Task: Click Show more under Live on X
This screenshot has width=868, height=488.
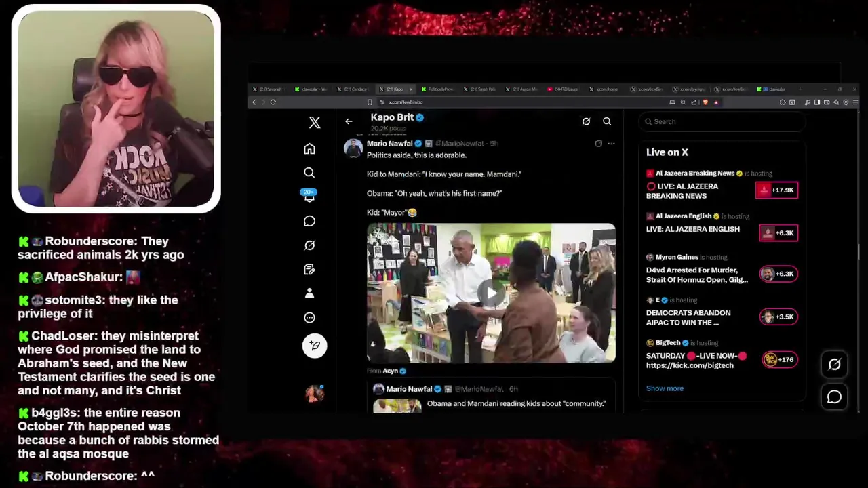Action: click(x=665, y=388)
